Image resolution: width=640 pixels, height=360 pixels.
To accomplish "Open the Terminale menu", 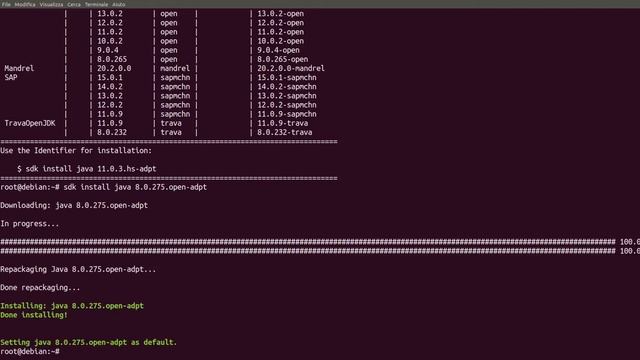I will [x=96, y=4].
